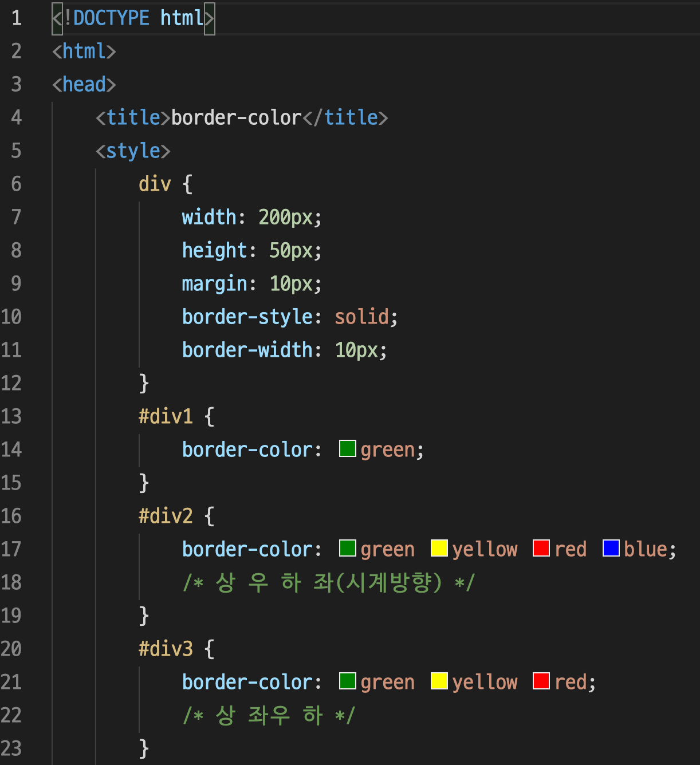The height and width of the screenshot is (765, 700).
Task: Click the 'border-color' title text on line 4
Action: tap(237, 117)
